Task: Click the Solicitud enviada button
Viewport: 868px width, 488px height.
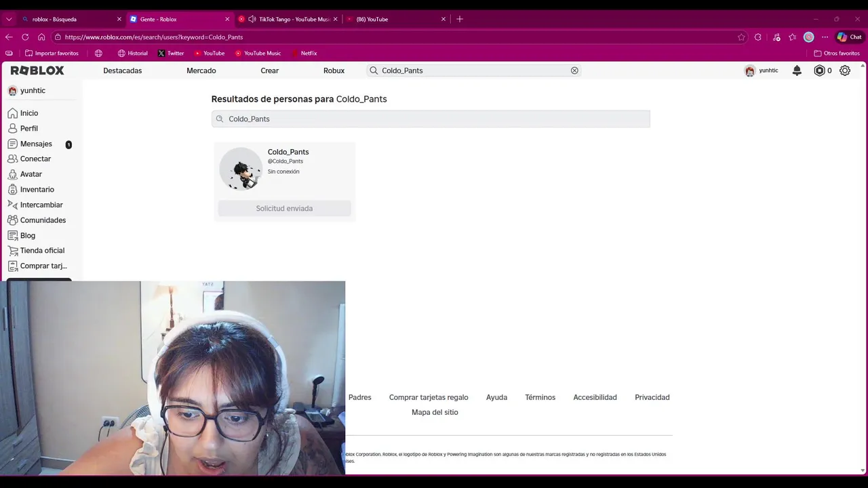Action: pos(284,208)
